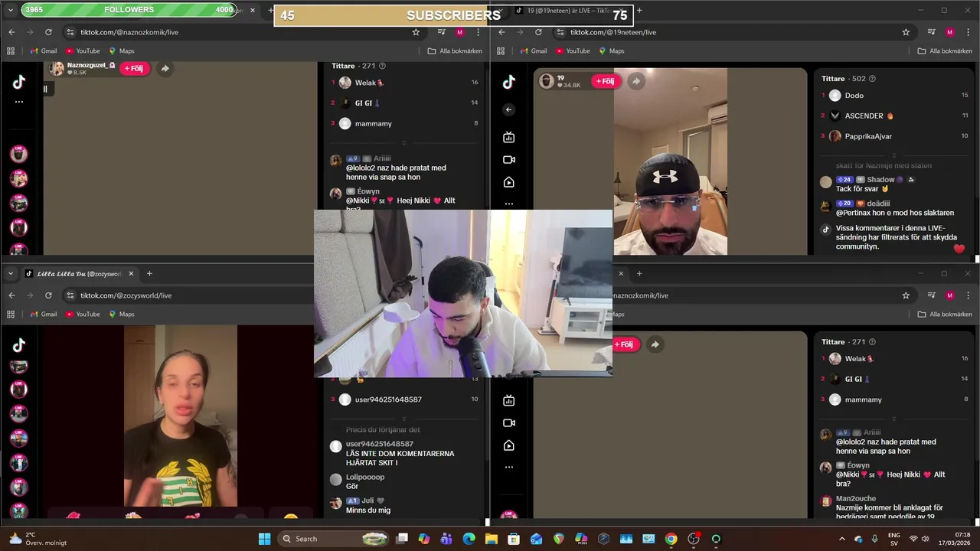The width and height of the screenshot is (980, 551).
Task: Share the Naznozguzel_ live stream
Action: click(165, 68)
